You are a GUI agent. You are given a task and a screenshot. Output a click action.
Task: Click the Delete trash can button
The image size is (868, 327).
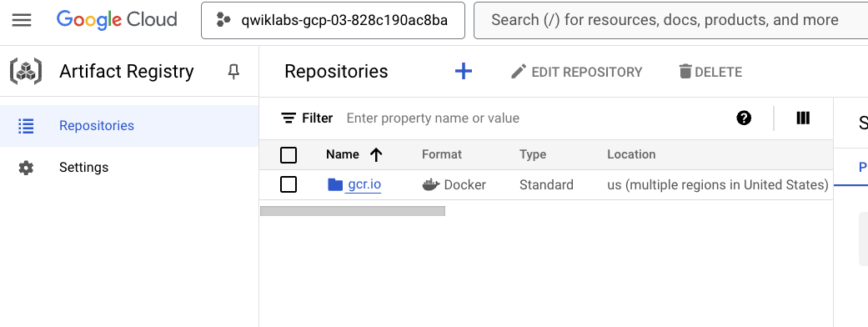click(x=710, y=72)
